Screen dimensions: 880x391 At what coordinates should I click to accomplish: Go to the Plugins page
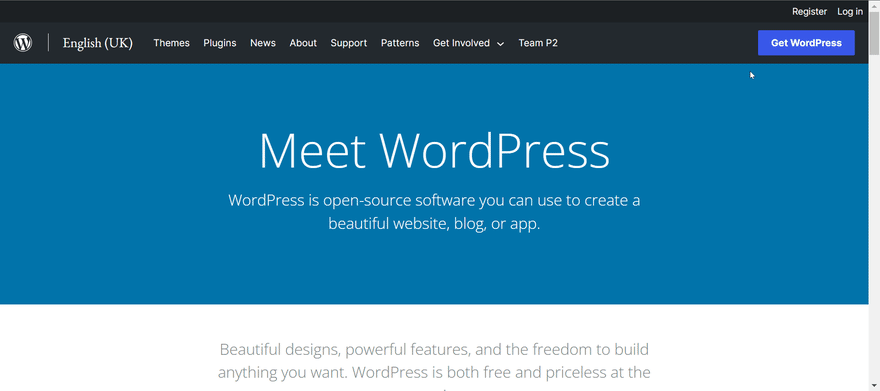point(219,43)
